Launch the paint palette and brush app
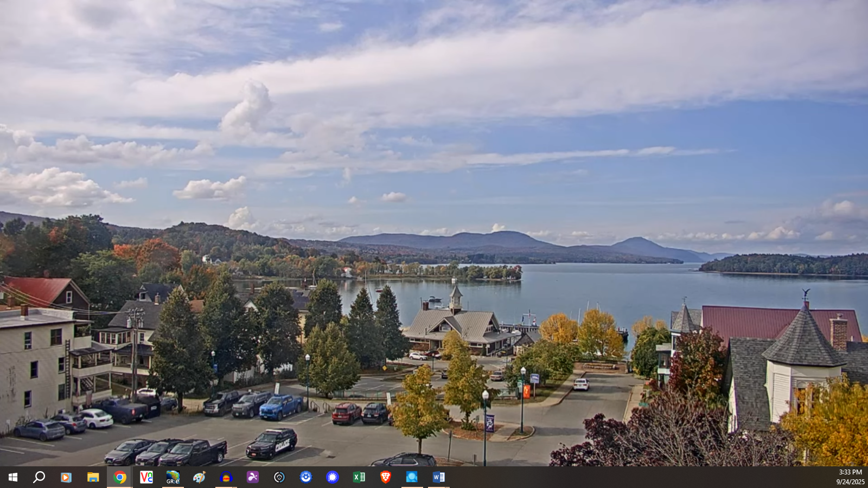 (200, 477)
